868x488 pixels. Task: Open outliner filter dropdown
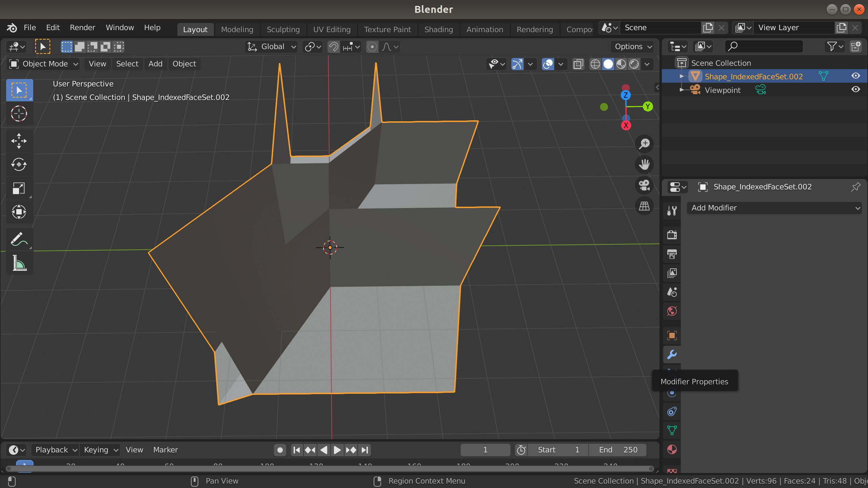pyautogui.click(x=835, y=46)
